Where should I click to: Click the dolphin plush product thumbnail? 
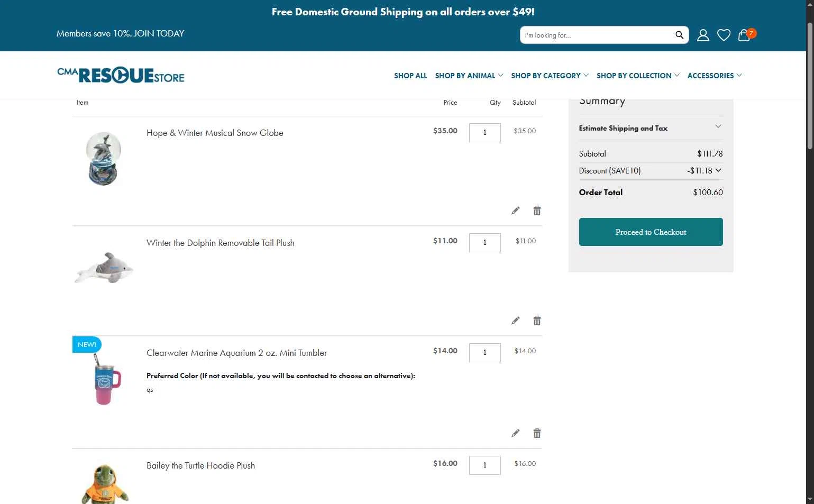point(104,268)
